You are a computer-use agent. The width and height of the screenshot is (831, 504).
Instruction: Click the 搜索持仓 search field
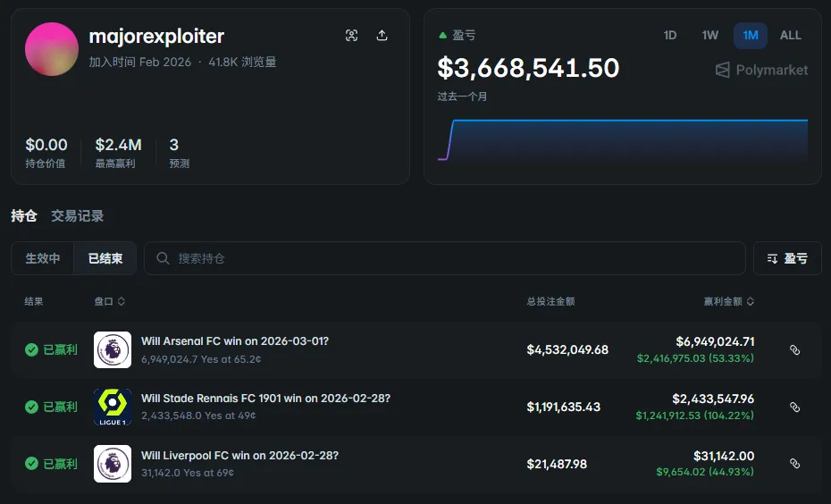click(447, 258)
